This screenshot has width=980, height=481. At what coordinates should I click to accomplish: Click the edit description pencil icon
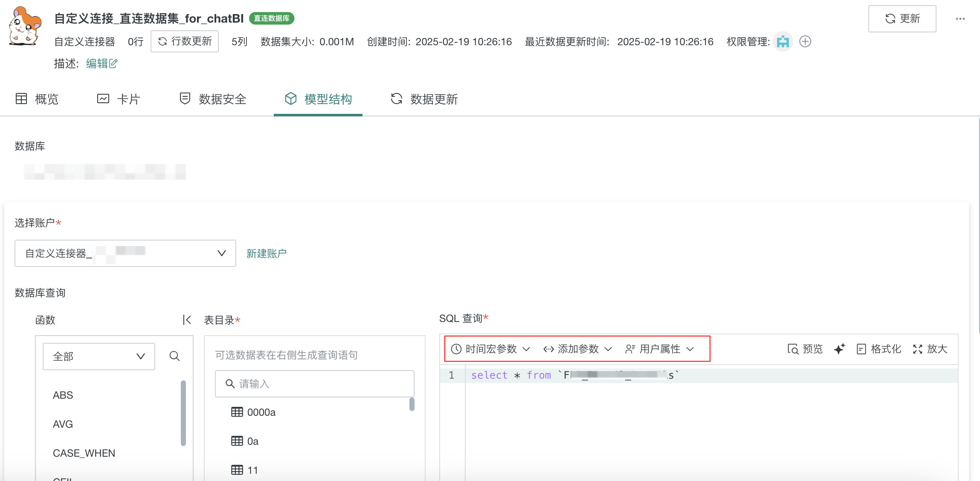[113, 64]
